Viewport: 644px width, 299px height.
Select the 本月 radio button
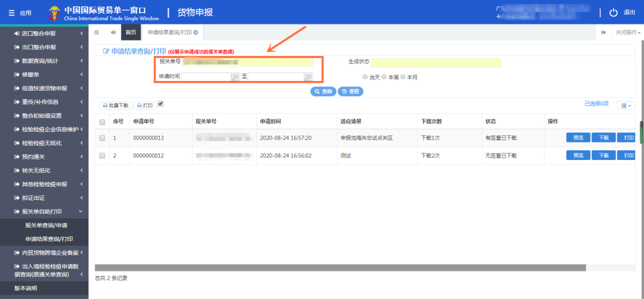(403, 77)
